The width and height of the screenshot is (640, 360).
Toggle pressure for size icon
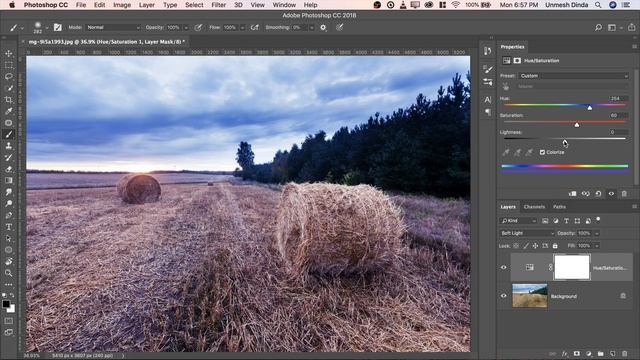pyautogui.click(x=340, y=27)
